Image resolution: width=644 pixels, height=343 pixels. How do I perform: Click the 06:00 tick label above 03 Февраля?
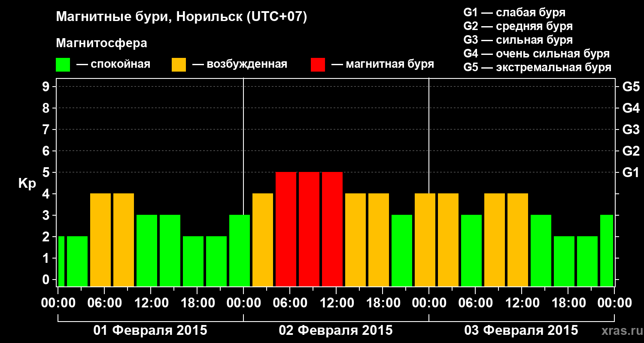tap(475, 303)
